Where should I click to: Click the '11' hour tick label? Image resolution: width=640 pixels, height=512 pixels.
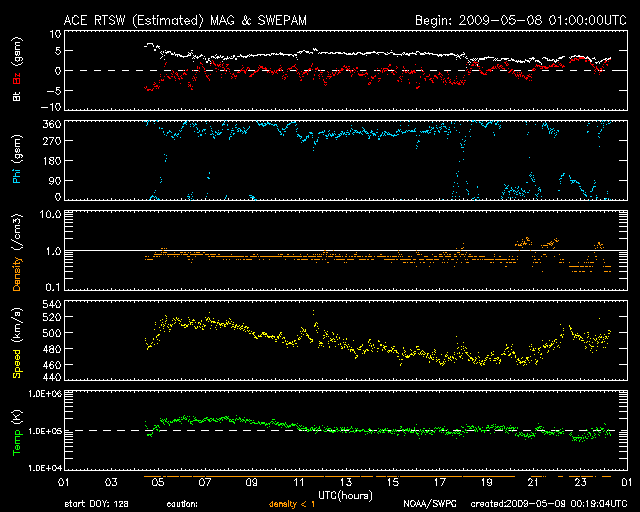(299, 482)
